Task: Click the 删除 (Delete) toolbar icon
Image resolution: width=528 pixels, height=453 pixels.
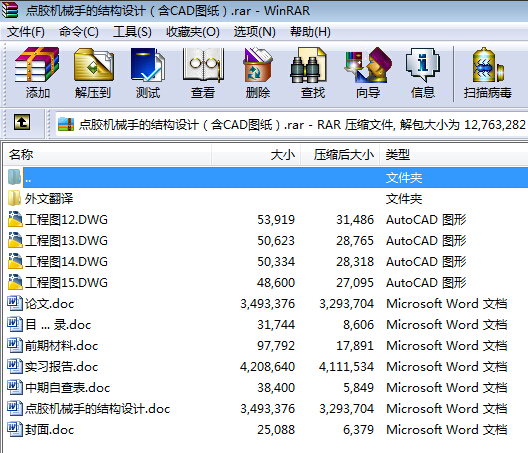Action: 258,65
